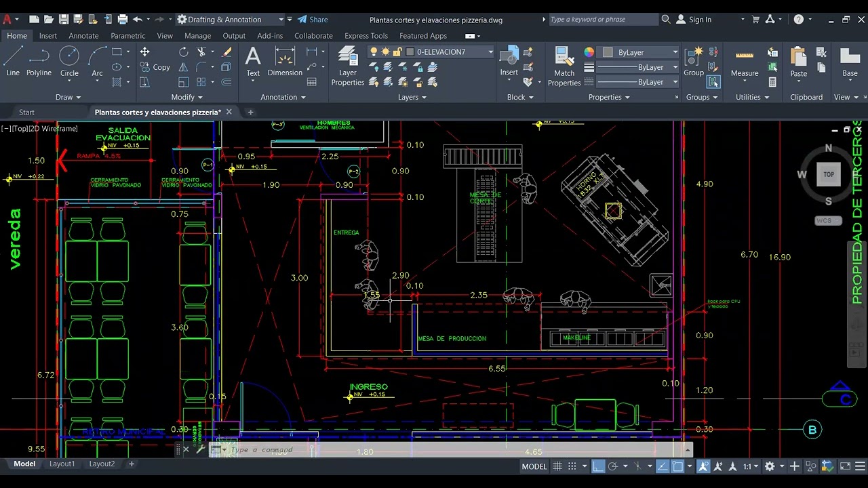Select the Stretch tool
Screen dimensions: 868x488
coord(144,82)
